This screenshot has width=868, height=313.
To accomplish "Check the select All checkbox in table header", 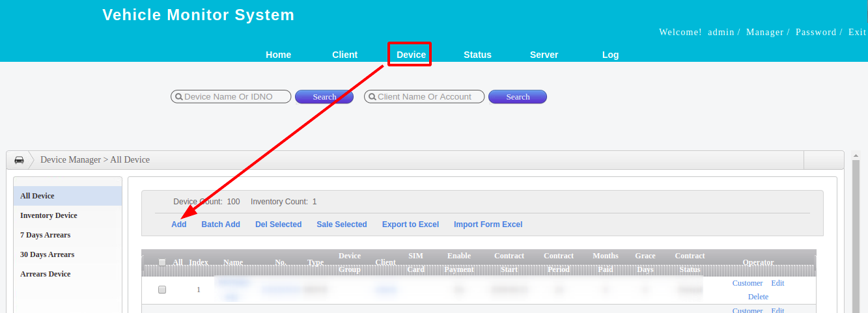I will coord(162,262).
